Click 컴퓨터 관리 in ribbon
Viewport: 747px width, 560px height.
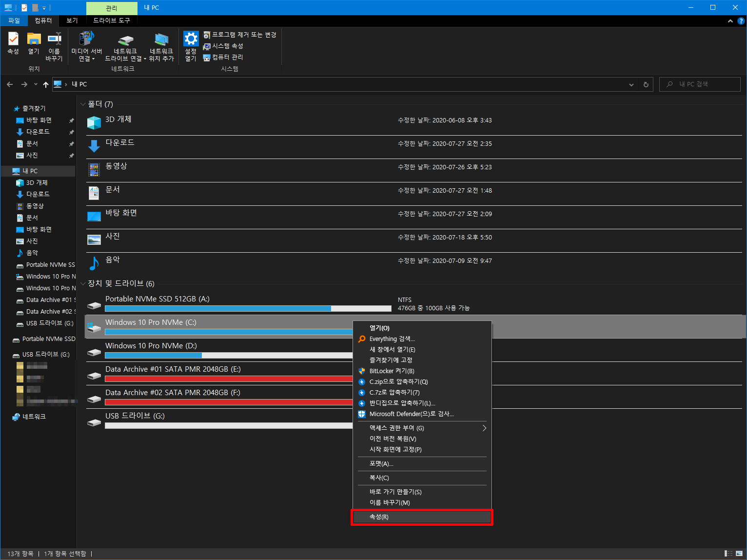click(x=223, y=57)
